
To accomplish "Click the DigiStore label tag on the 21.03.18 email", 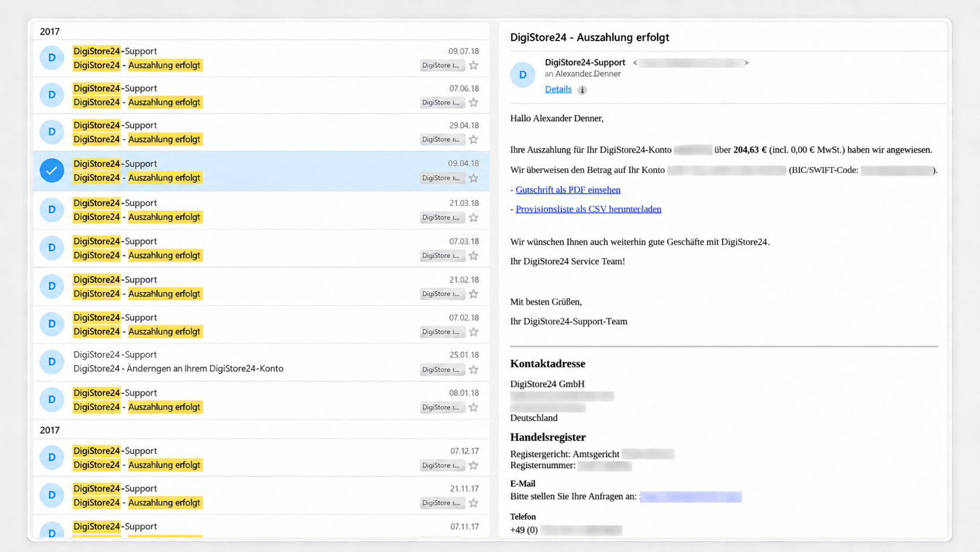I will pyautogui.click(x=442, y=218).
